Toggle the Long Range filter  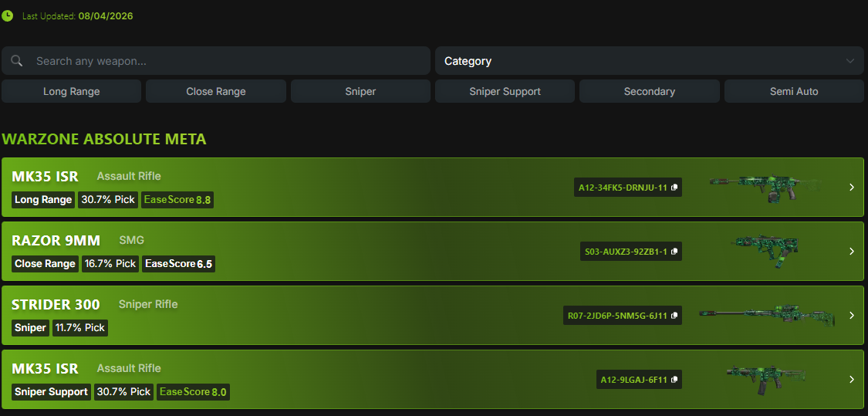(71, 91)
